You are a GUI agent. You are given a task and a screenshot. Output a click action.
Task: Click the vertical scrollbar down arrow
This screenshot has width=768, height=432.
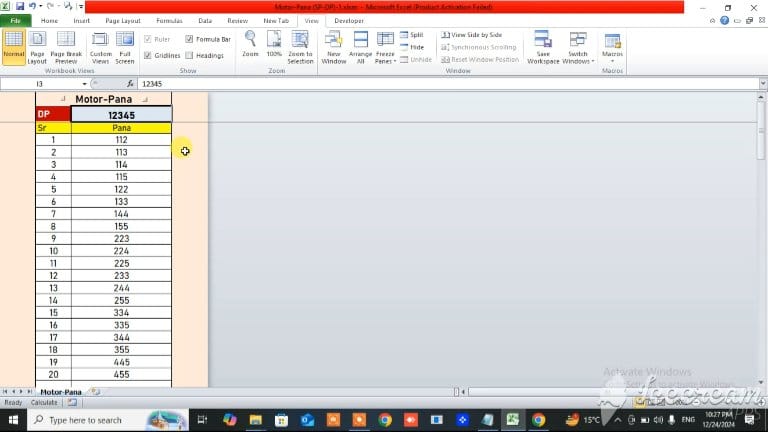(x=761, y=383)
